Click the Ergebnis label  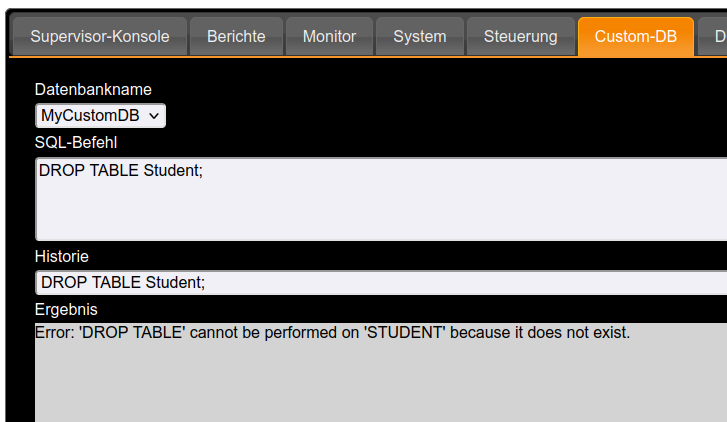point(66,309)
